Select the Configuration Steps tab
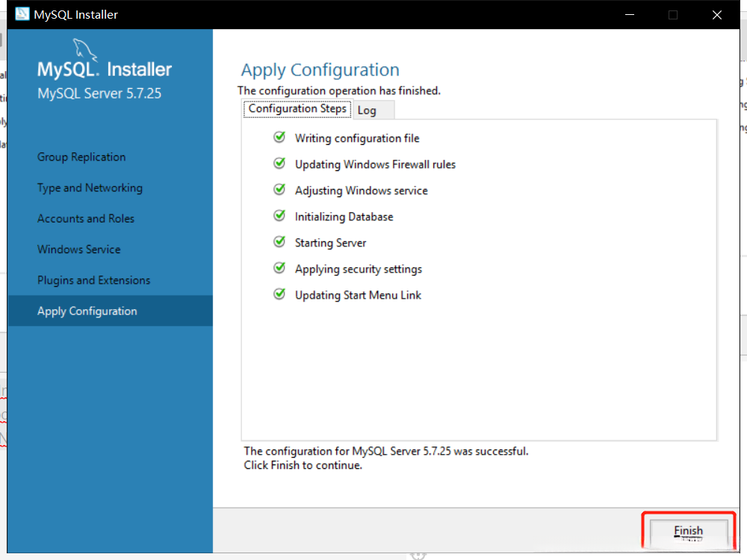 (297, 109)
